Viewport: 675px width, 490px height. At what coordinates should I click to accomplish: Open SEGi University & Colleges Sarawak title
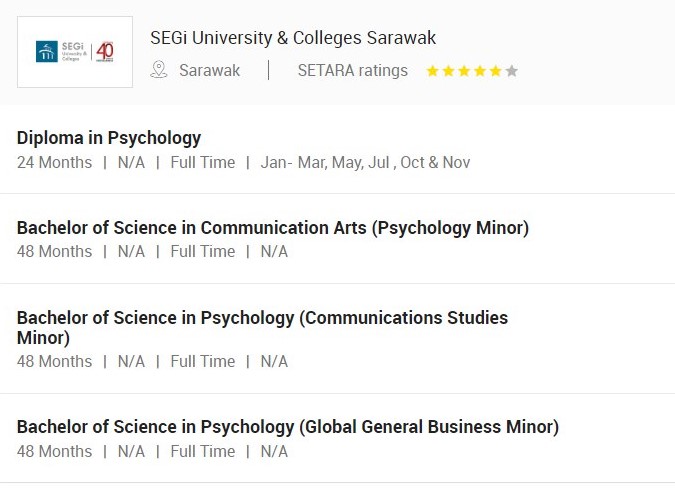(293, 38)
